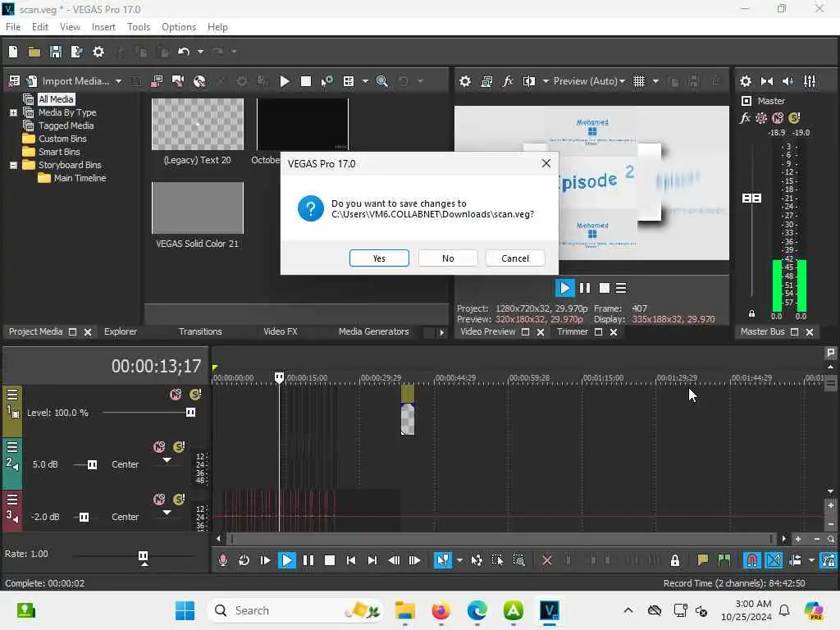
Task: Open the Insert menu
Action: pos(103,27)
